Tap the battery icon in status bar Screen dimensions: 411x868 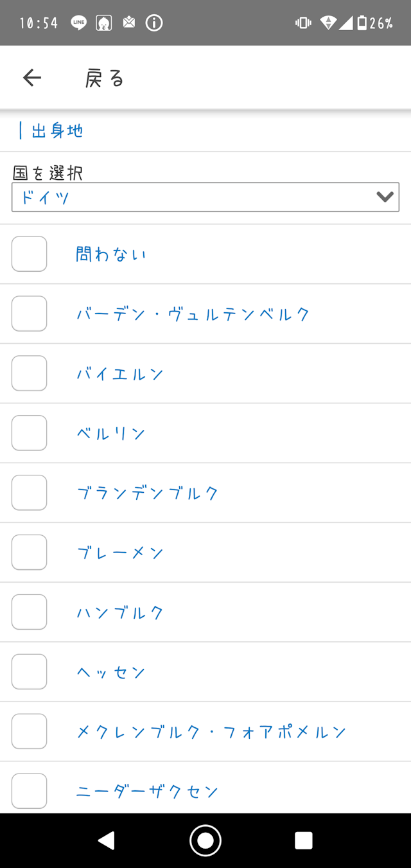point(362,23)
